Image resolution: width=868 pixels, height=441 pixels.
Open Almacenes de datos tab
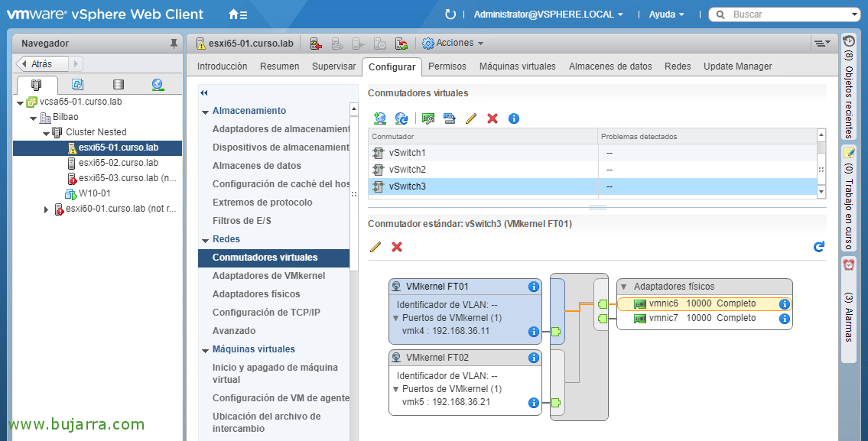[x=610, y=66]
